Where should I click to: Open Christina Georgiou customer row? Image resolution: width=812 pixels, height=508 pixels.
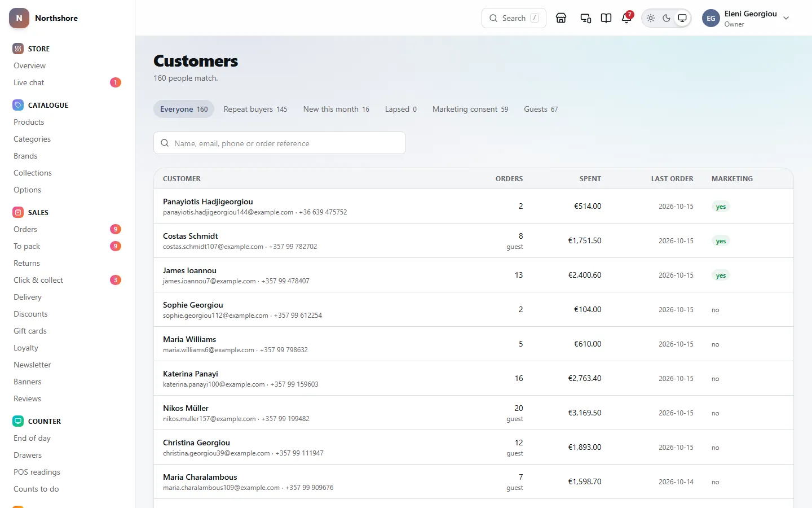pos(473,447)
